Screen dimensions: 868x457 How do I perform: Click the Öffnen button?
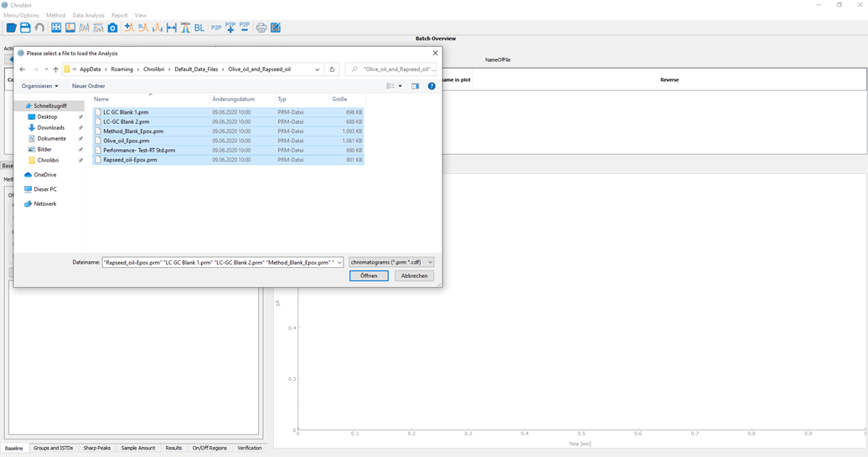(x=369, y=275)
